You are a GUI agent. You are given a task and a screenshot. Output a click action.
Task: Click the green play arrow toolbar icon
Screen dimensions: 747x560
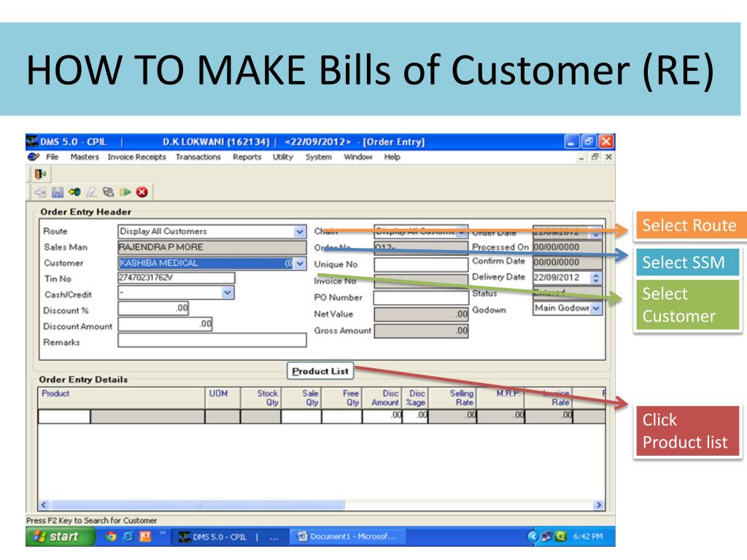point(125,192)
